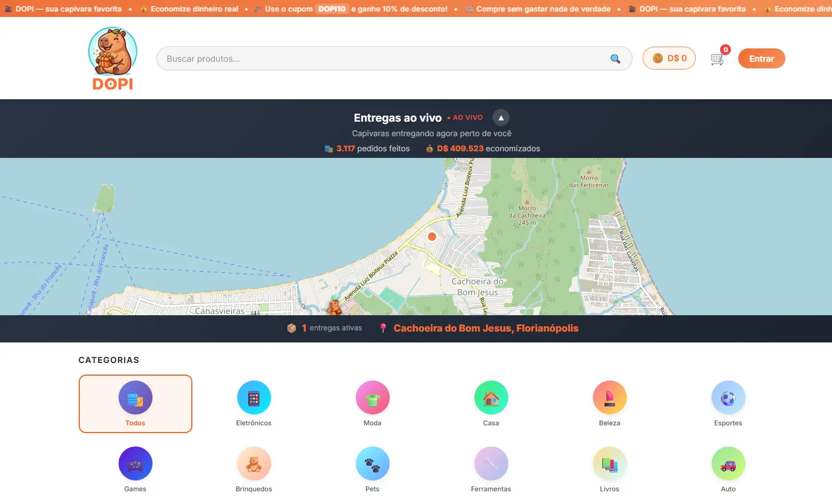Open the Brinquedos category
Screen dimensions: 832x504
click(x=254, y=470)
